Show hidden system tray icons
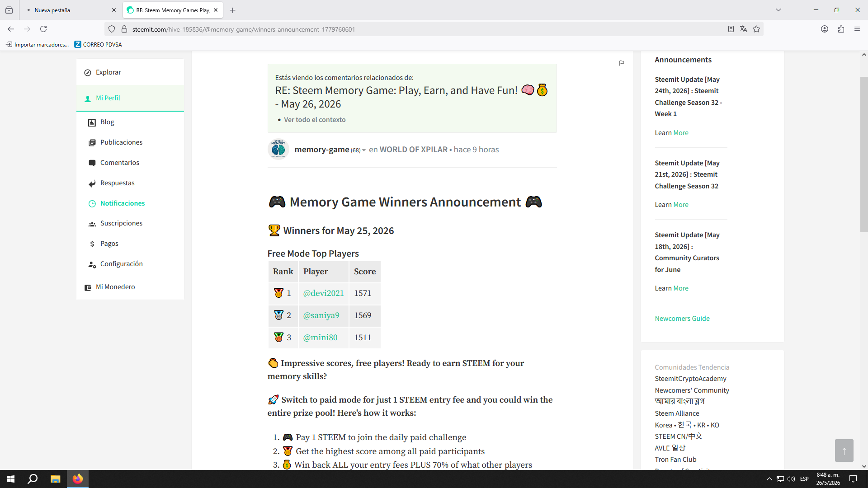The width and height of the screenshot is (868, 488). pos(769,479)
